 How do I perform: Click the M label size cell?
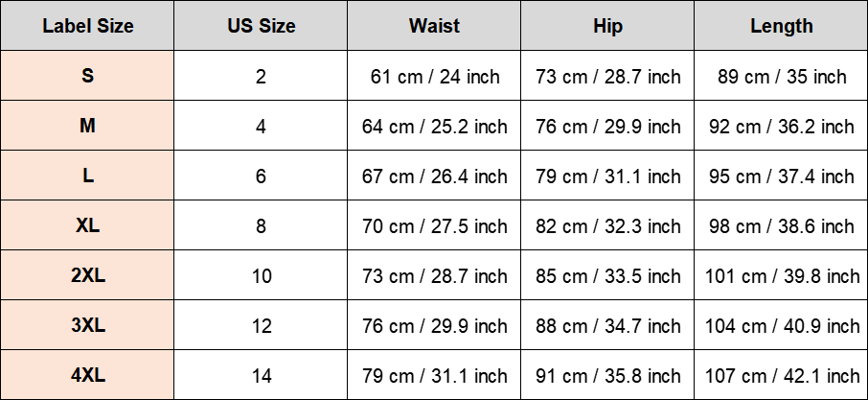[x=87, y=126]
